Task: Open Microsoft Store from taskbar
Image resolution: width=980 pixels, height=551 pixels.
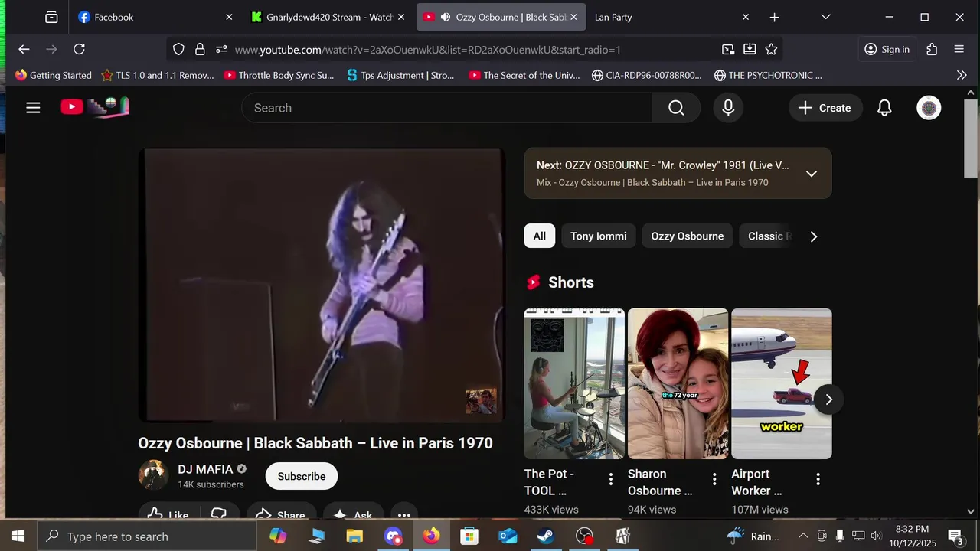Action: (469, 536)
